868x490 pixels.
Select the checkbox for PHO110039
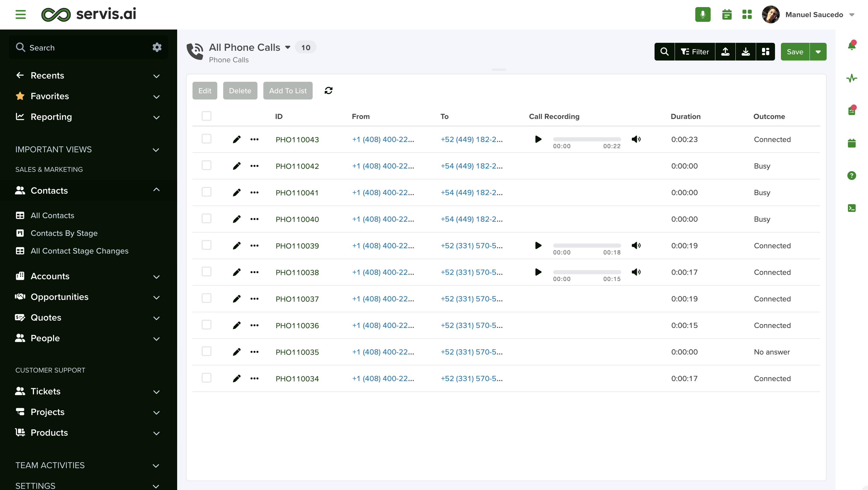[x=206, y=245]
